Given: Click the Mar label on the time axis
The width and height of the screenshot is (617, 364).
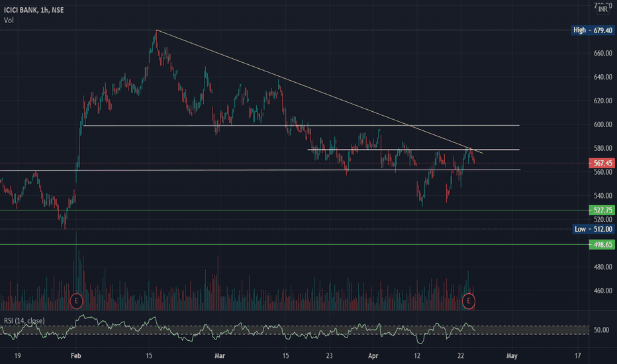Looking at the screenshot, I should [220, 356].
